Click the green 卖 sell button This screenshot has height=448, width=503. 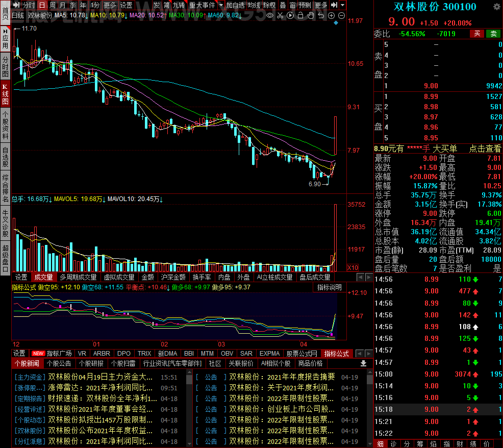[493, 34]
